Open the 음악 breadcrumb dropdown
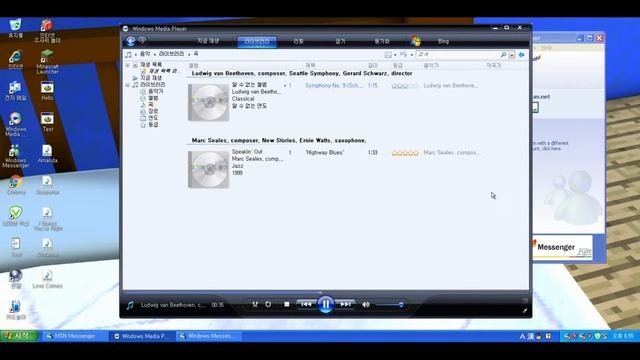Screen dimensions: 640x360 tap(155, 54)
